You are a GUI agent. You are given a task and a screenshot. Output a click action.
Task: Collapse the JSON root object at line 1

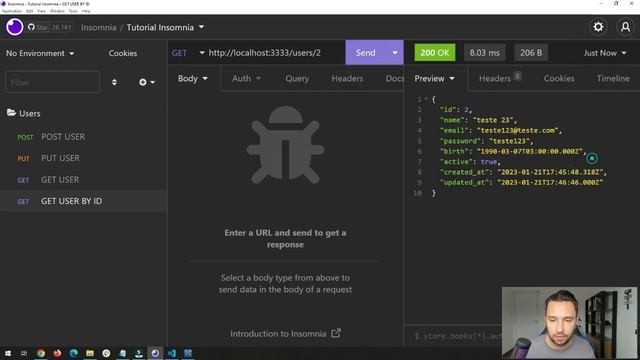[426, 99]
